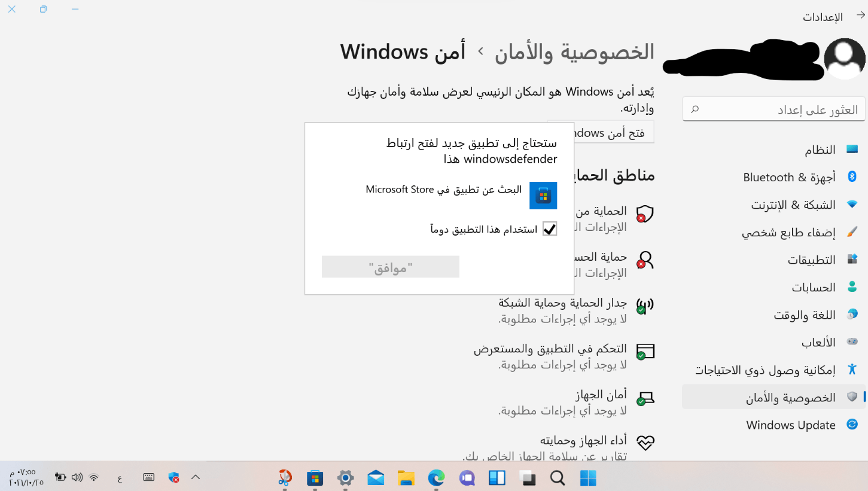Open Windows Update in the sidebar
This screenshot has height=491, width=868.
point(774,425)
